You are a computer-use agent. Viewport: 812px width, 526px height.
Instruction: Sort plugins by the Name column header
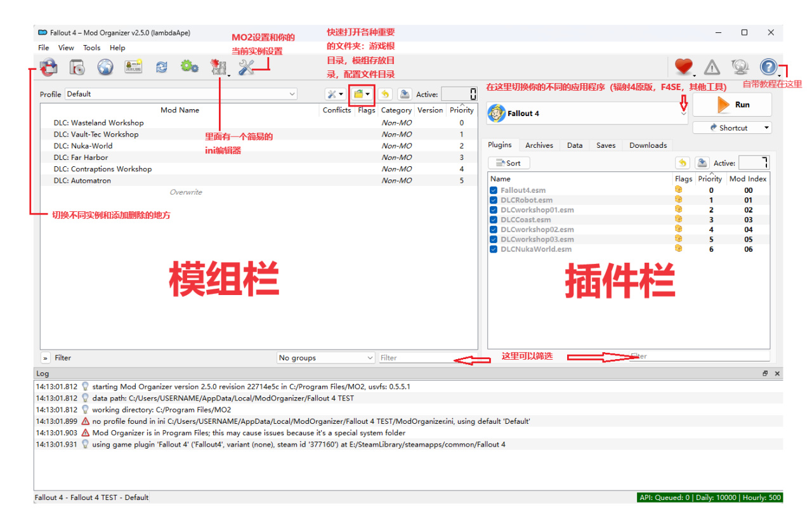[580, 179]
